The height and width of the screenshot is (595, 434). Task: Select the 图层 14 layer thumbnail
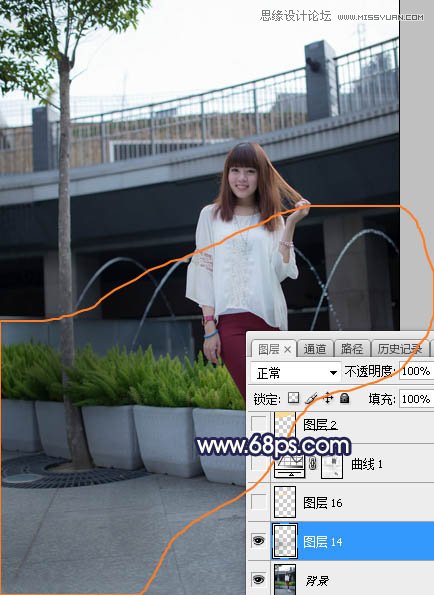(285, 541)
